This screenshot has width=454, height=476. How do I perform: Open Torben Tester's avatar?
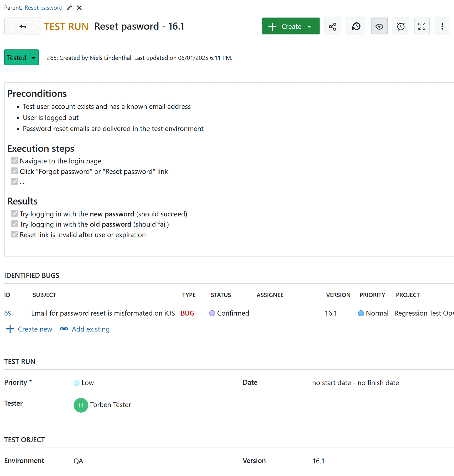click(81, 405)
